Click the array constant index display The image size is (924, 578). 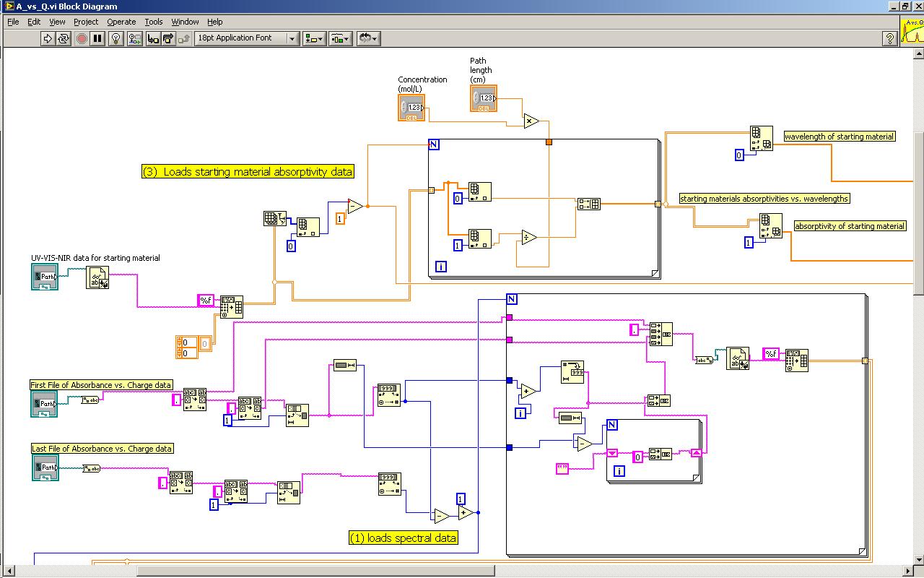click(x=185, y=348)
